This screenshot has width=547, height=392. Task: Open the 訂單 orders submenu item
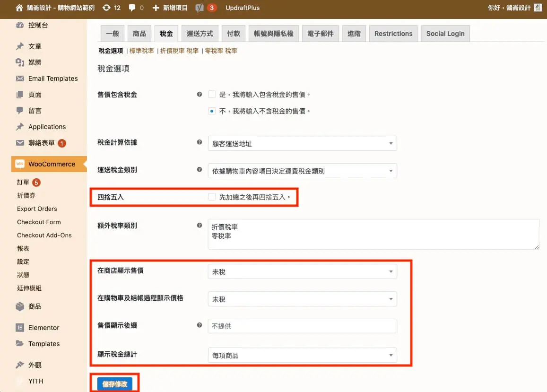coord(23,182)
